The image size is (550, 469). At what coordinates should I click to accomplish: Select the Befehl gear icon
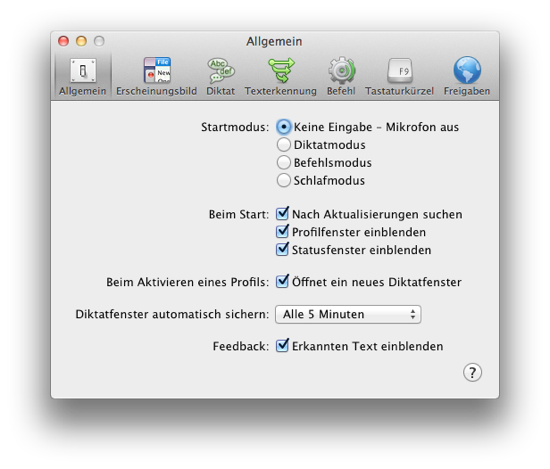pos(341,70)
